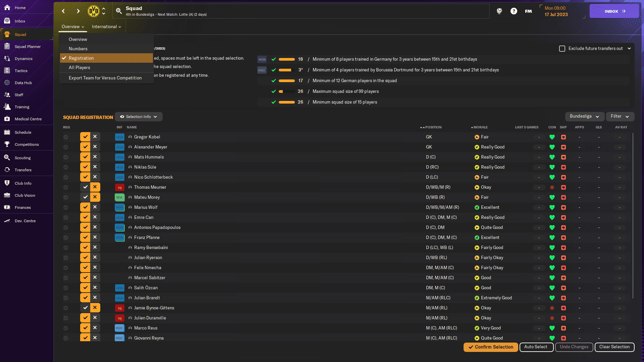
Task: Unregister Alexander Meyer with the cross toggle
Action: click(x=95, y=147)
